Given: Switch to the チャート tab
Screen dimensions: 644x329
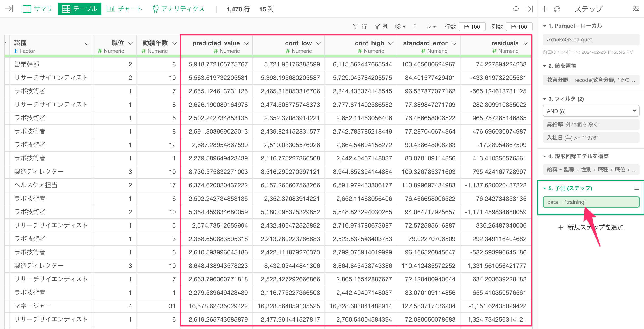Looking at the screenshot, I should pyautogui.click(x=124, y=9).
